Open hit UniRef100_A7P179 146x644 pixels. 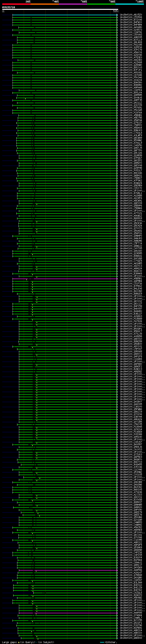(131, 50)
